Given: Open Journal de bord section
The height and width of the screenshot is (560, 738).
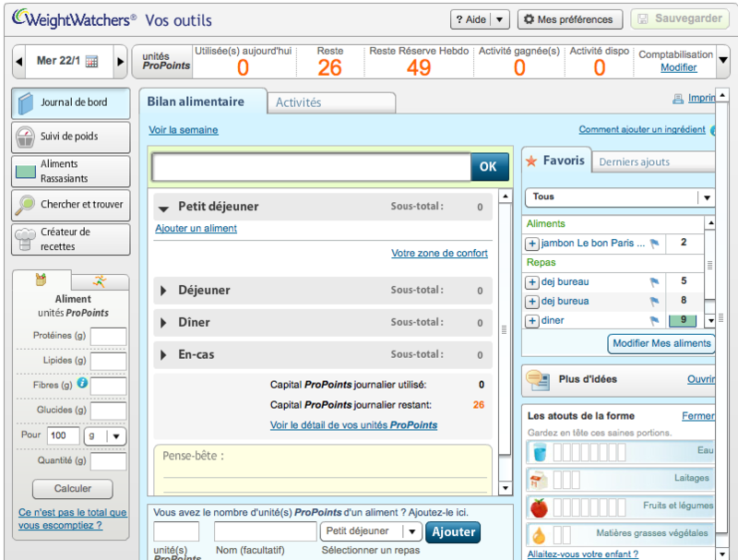Looking at the screenshot, I should [x=71, y=103].
